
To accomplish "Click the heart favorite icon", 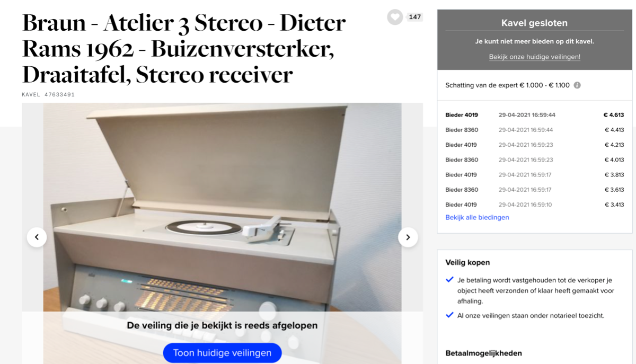I will [395, 17].
